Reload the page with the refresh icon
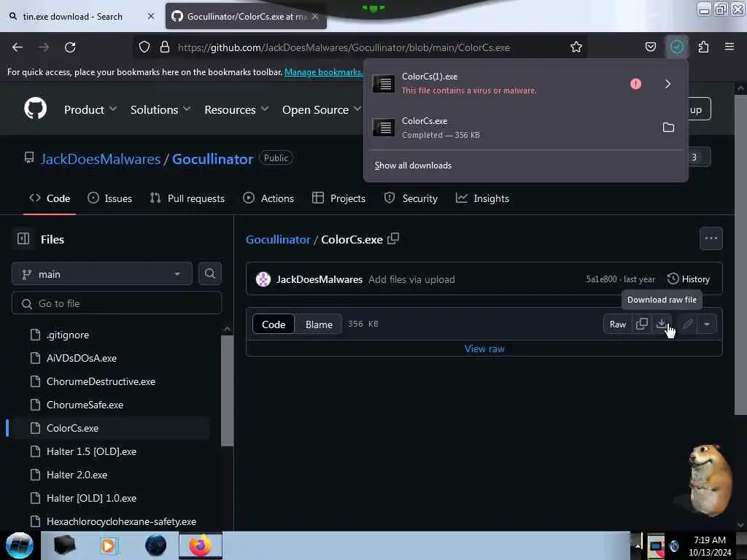The width and height of the screenshot is (747, 560). 70,47
